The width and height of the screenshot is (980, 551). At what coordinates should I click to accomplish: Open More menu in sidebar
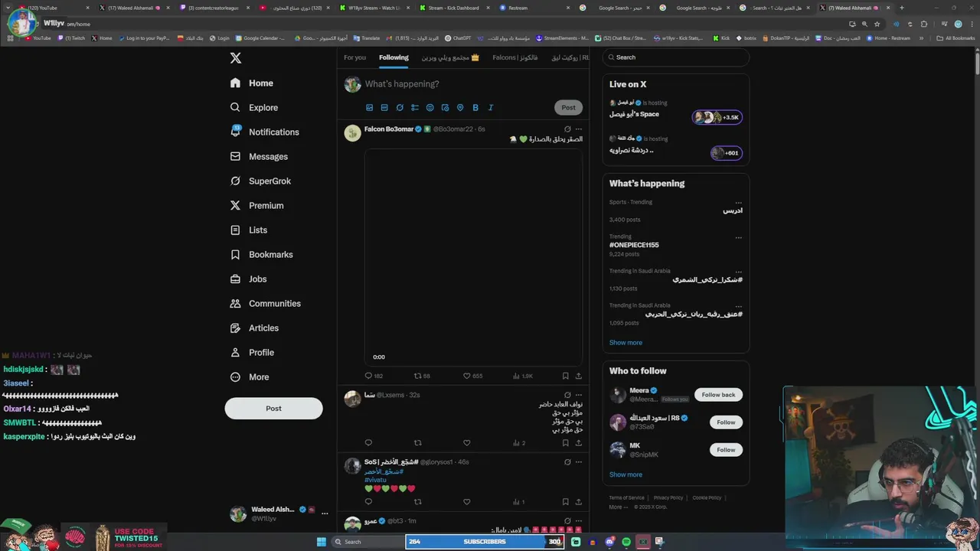tap(250, 377)
